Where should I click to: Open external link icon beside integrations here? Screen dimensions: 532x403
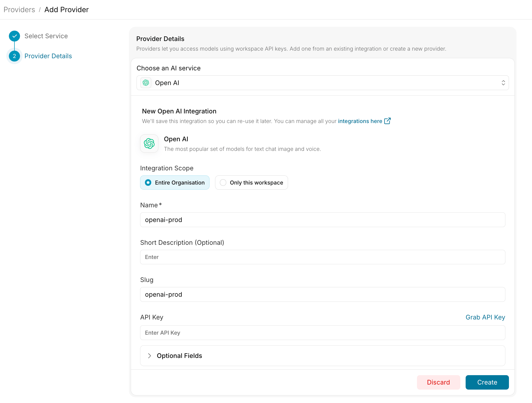[x=387, y=121]
